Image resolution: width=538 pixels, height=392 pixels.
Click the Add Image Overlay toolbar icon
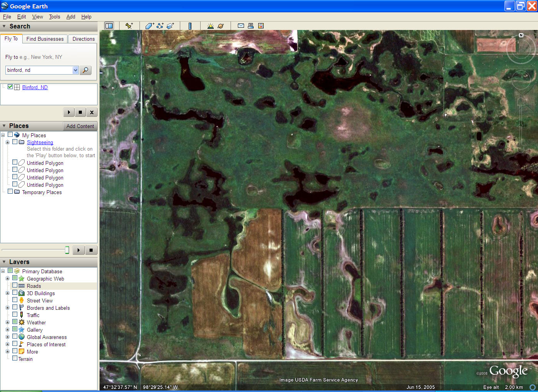[x=170, y=26]
